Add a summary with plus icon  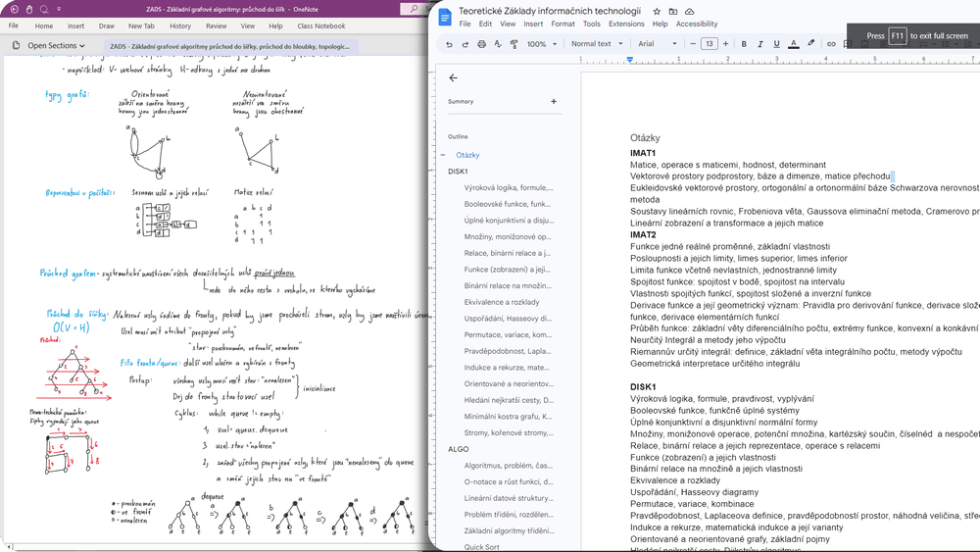(x=554, y=101)
